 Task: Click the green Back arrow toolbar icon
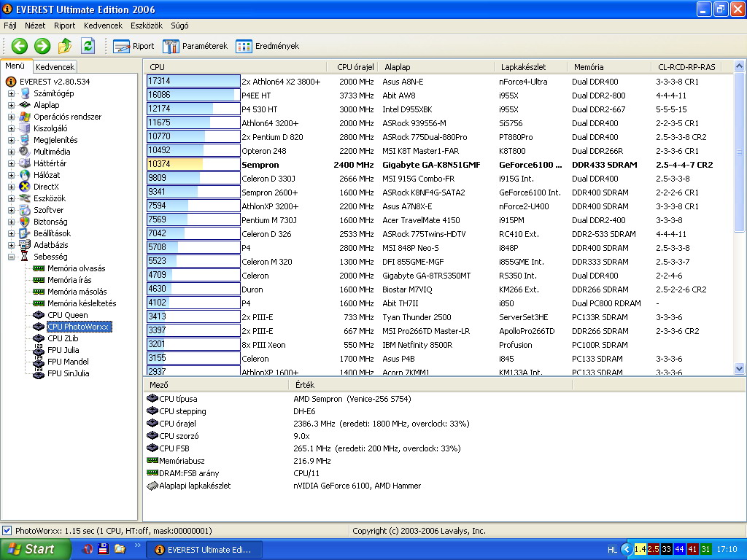(x=20, y=46)
